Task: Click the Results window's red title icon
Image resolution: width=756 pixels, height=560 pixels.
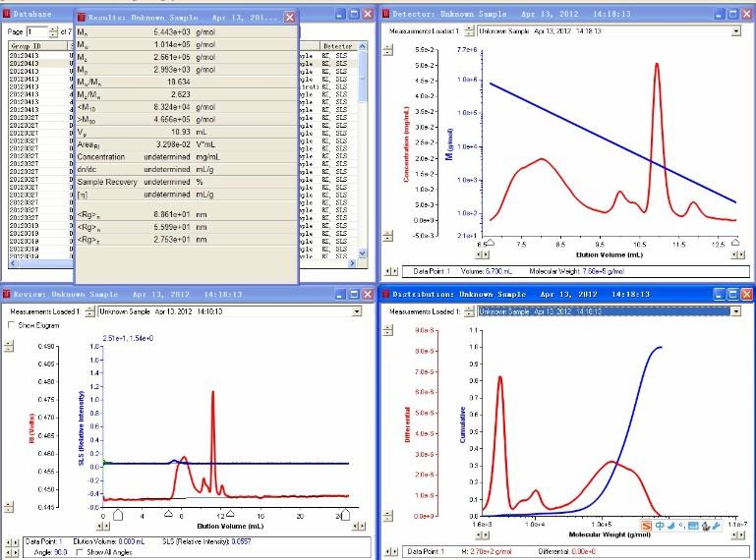Action: coord(82,18)
